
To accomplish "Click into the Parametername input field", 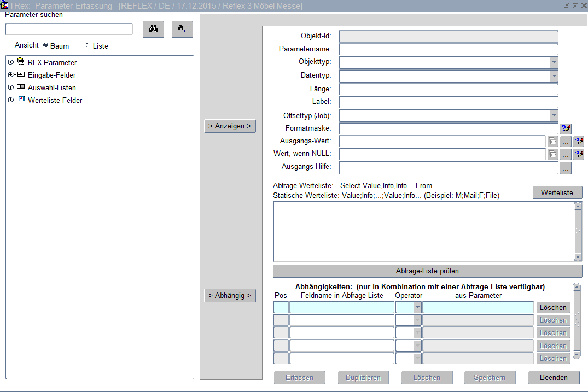I will click(448, 49).
